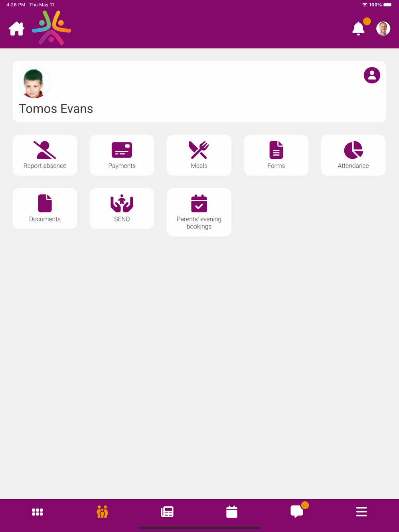This screenshot has height=532, width=399.
Task: Open Payments tile
Action: 122,155
